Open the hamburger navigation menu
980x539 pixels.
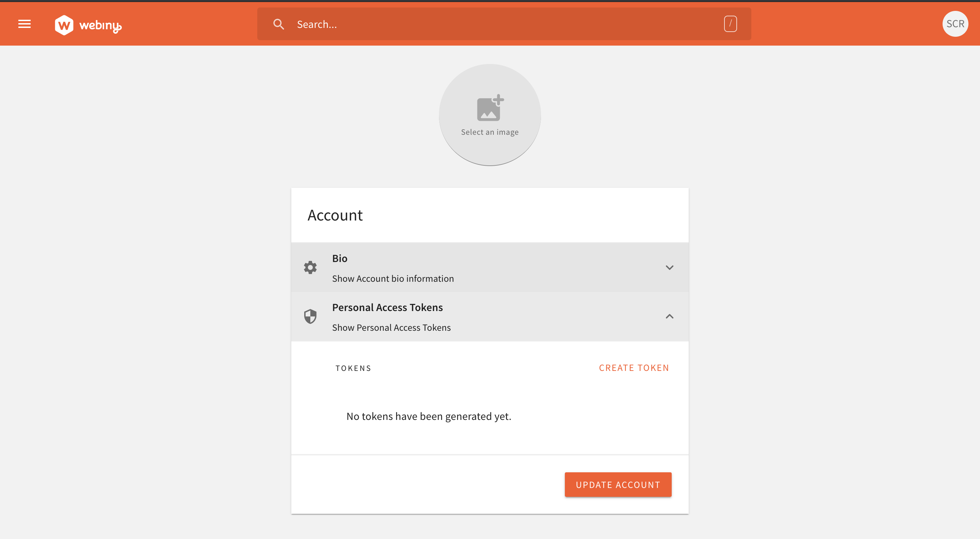(x=24, y=24)
